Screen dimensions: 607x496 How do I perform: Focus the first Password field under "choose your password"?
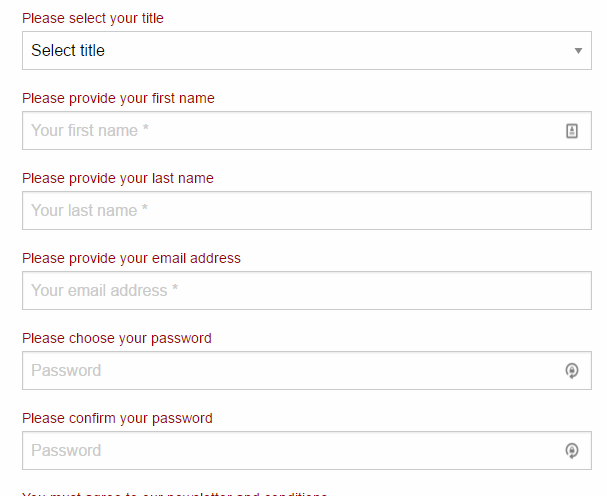(x=290, y=370)
